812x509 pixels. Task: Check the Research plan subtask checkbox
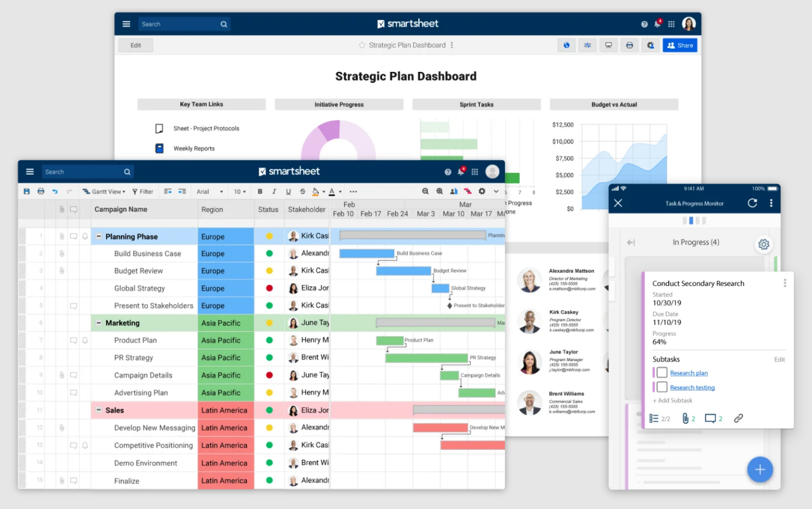pos(661,373)
